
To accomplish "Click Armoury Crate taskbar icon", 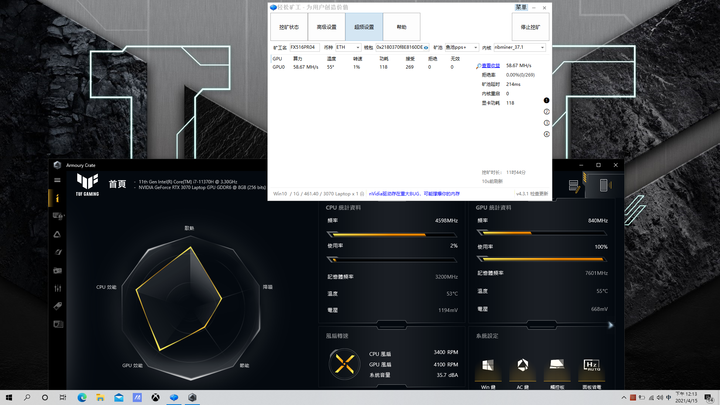I will coord(192,398).
